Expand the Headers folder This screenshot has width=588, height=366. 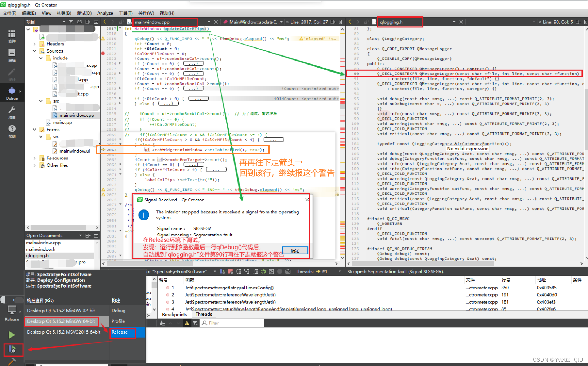click(35, 44)
